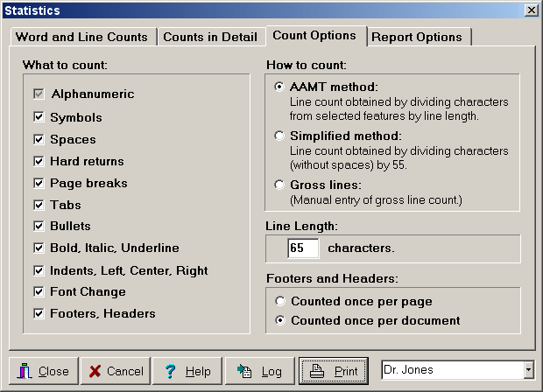Uncheck the Symbols checkbox
The width and height of the screenshot is (543, 392).
point(39,117)
